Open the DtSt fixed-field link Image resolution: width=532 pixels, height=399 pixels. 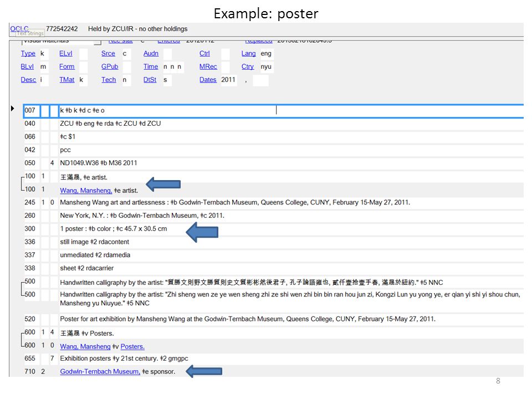pyautogui.click(x=150, y=80)
